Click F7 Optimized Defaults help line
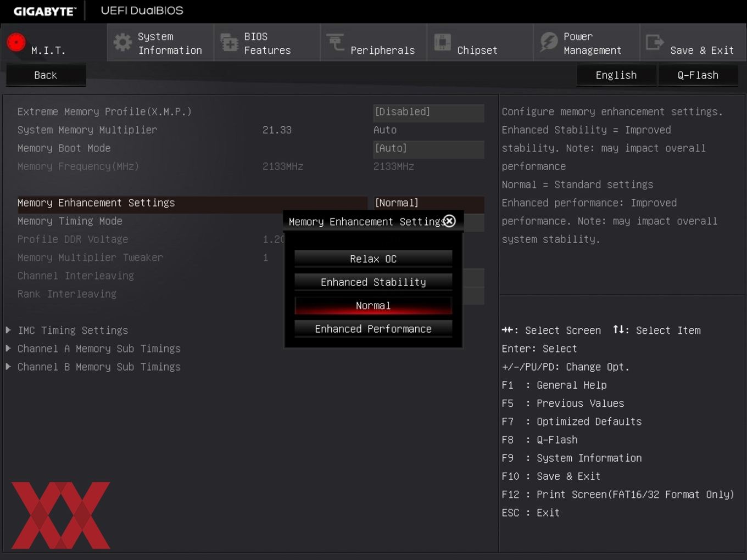This screenshot has height=560, width=747. pos(571,422)
